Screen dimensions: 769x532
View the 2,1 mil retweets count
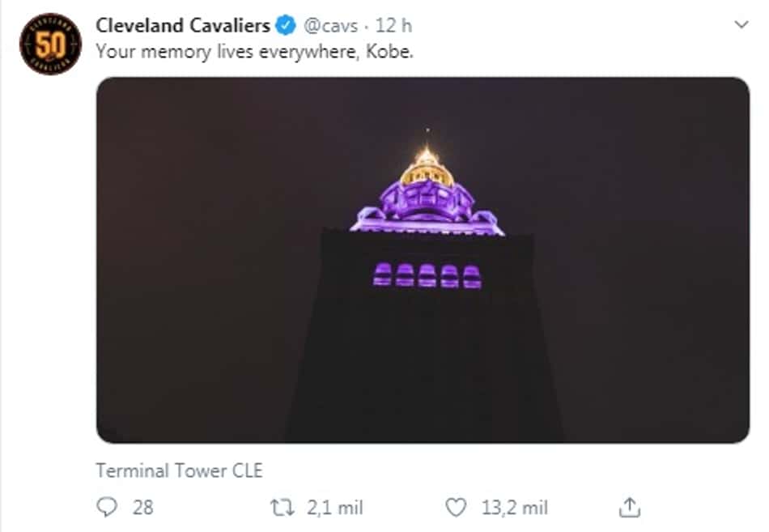335,508
